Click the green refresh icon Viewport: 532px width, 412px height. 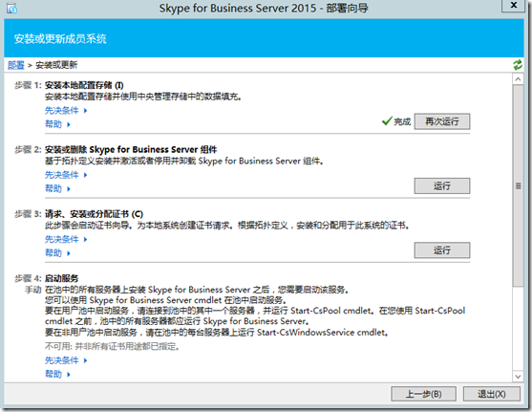coord(518,65)
